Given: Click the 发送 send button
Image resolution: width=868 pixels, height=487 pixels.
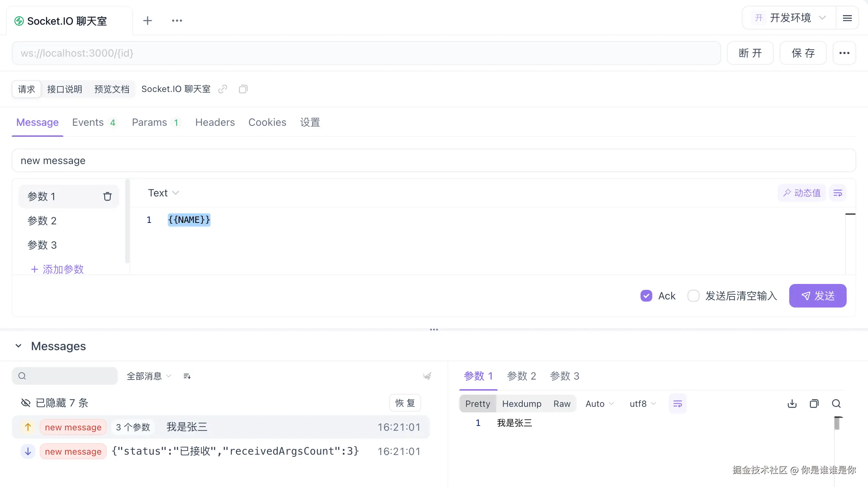Looking at the screenshot, I should [817, 296].
